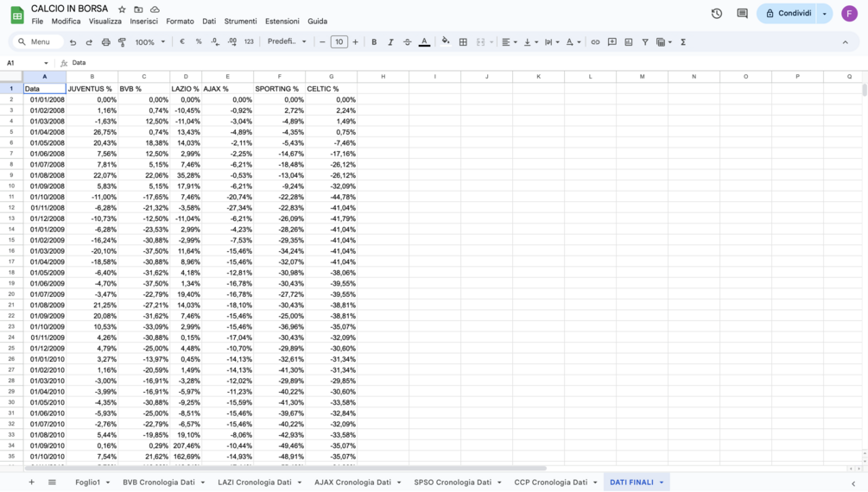Toggle italic formatting
This screenshot has width=868, height=492.
[x=391, y=42]
